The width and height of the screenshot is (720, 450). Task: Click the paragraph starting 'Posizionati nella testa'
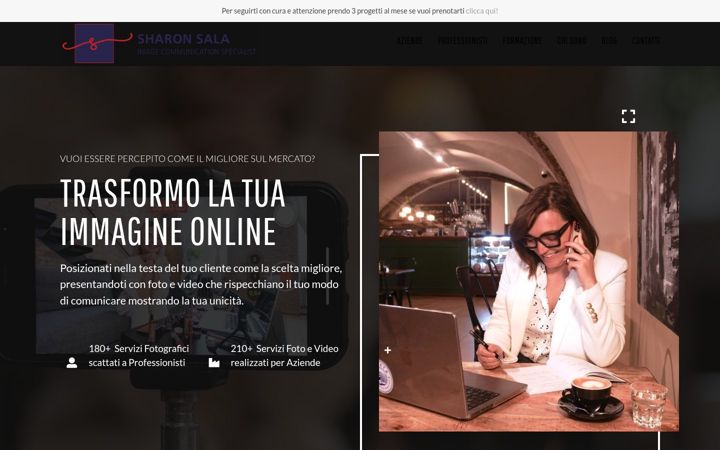201,285
